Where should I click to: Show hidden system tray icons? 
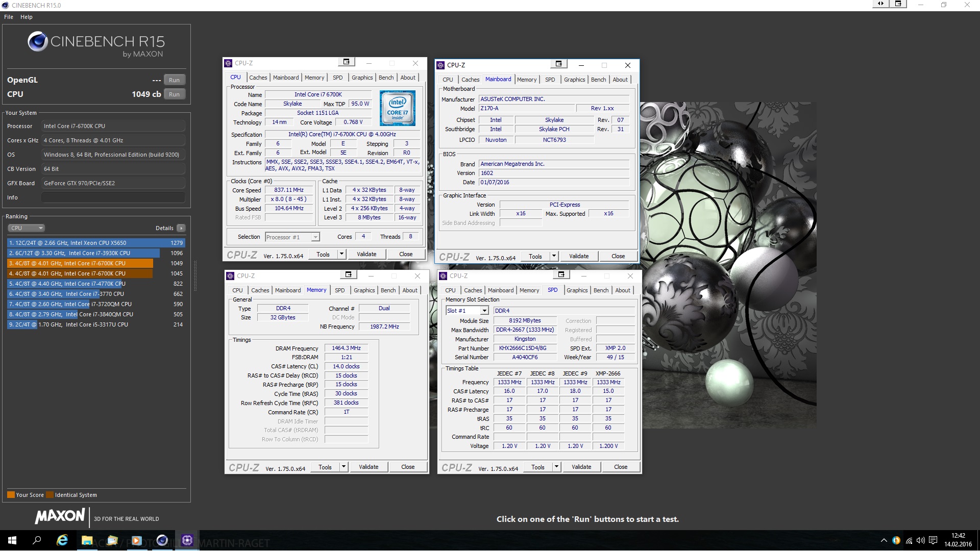pos(884,540)
